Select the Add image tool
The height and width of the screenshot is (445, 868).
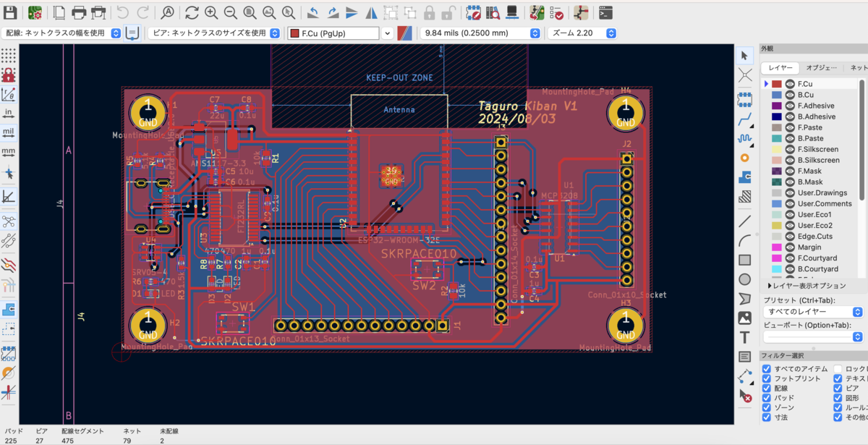[x=744, y=318]
